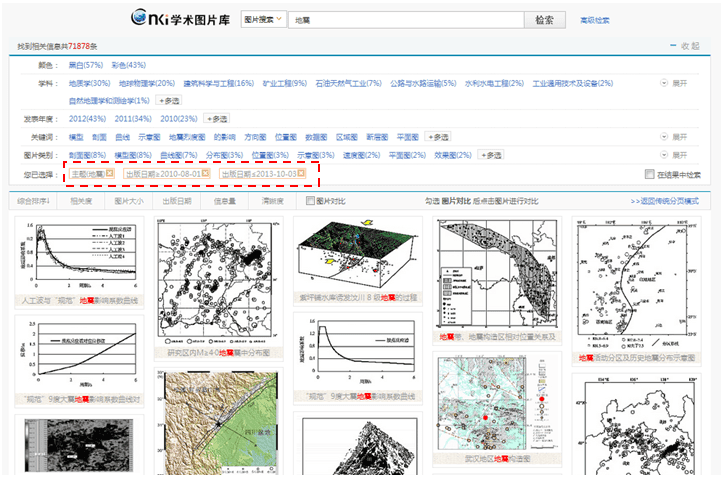Image resolution: width=727 pixels, height=482 pixels.
Task: Click the CNKI 学术图片库 logo
Action: coord(180,19)
